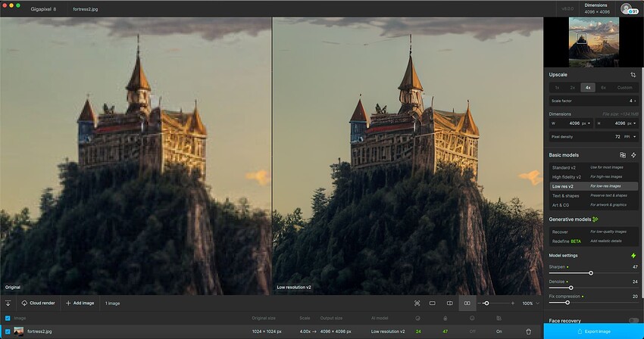Image resolution: width=644 pixels, height=339 pixels.
Task: Select the 1x upscale option
Action: coord(557,88)
